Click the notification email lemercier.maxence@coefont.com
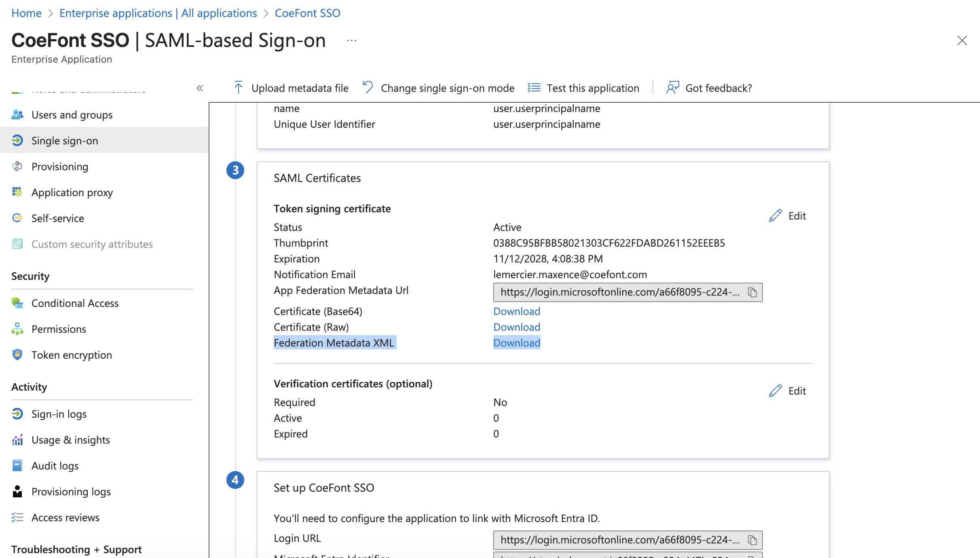This screenshot has width=980, height=558. pos(570,275)
